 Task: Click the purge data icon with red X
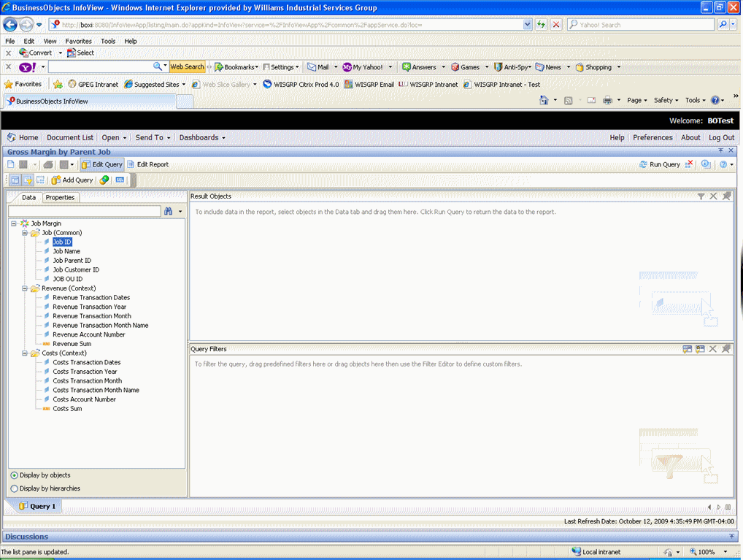689,164
